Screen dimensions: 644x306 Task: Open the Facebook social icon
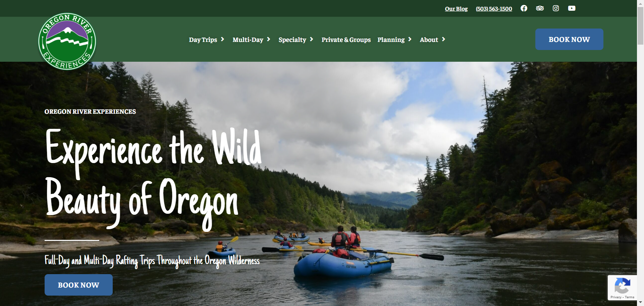524,8
